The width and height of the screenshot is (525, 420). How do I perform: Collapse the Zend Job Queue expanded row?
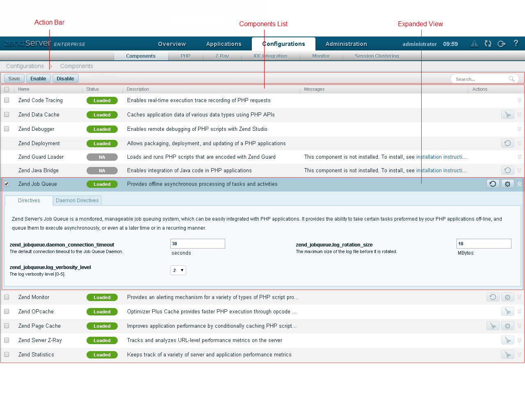coord(519,184)
